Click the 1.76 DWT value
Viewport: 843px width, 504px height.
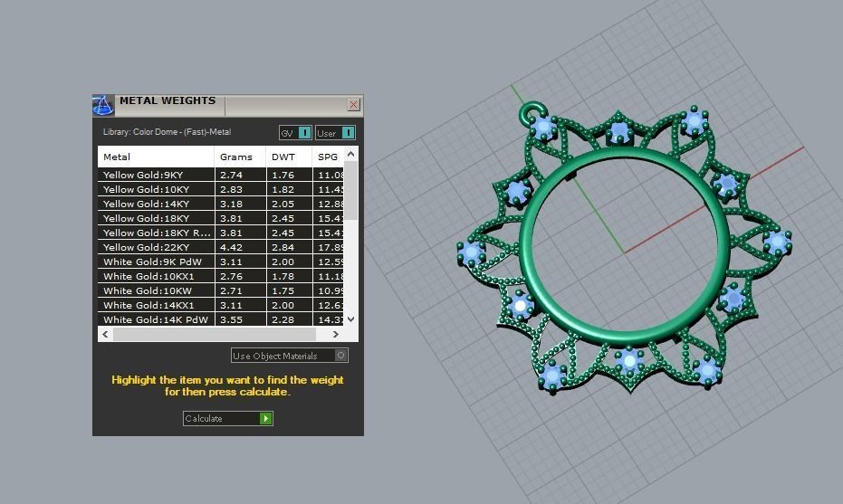283,176
